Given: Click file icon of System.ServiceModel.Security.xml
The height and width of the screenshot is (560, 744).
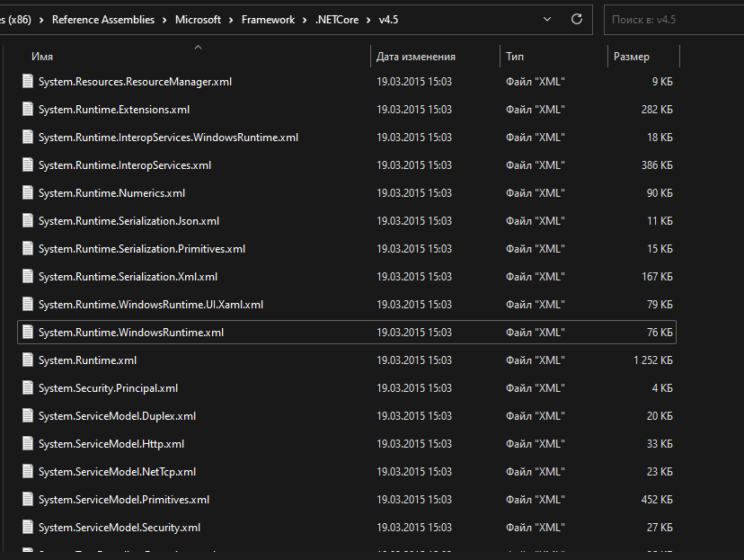Looking at the screenshot, I should [x=28, y=528].
